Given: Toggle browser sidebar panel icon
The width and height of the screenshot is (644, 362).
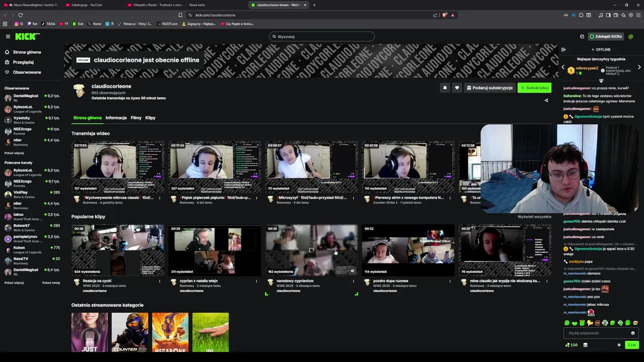Looking at the screenshot, I should (x=608, y=15).
